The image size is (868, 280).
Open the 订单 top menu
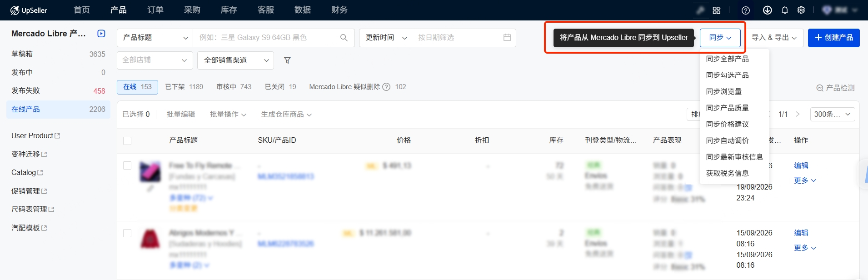click(155, 10)
